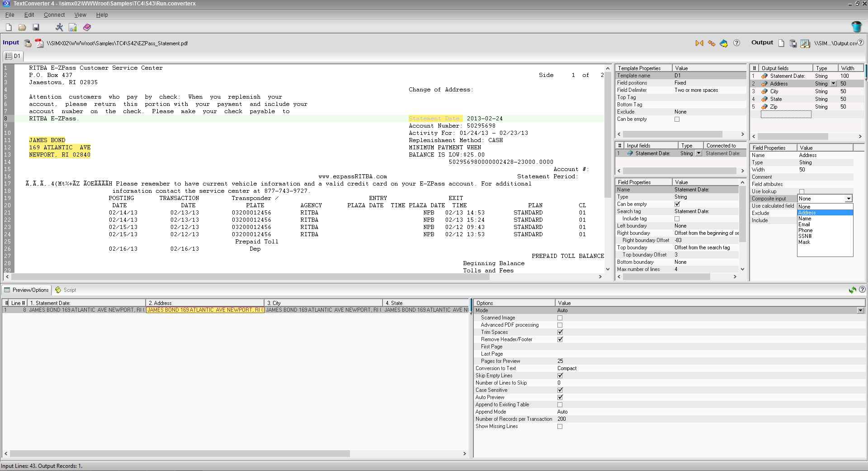The image size is (868, 471).
Task: Click the teal trash bin icon
Action: pos(856,27)
